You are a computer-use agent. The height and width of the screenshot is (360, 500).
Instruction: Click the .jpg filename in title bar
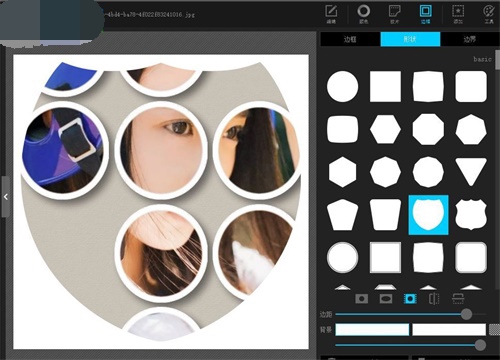[149, 14]
